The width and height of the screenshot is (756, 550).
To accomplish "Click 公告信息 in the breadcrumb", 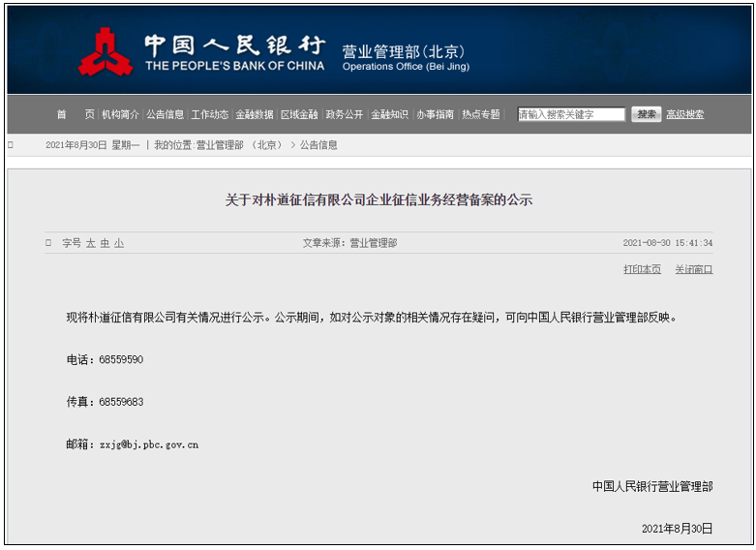I will point(318,145).
